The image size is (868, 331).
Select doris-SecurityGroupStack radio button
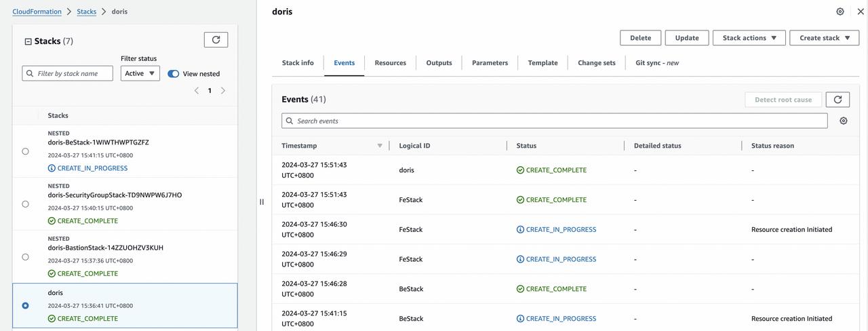[25, 204]
